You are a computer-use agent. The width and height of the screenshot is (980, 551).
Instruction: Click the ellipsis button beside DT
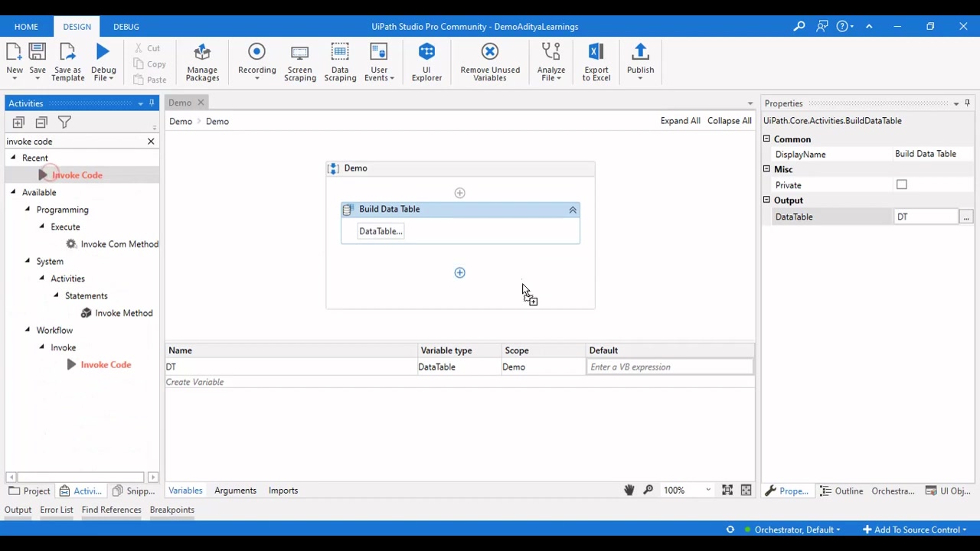click(x=966, y=217)
